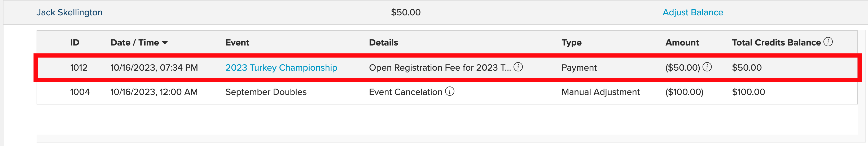Viewport: 868px width, 146px height.
Task: Click info icon beside Open Registration Fee details
Action: pos(518,67)
